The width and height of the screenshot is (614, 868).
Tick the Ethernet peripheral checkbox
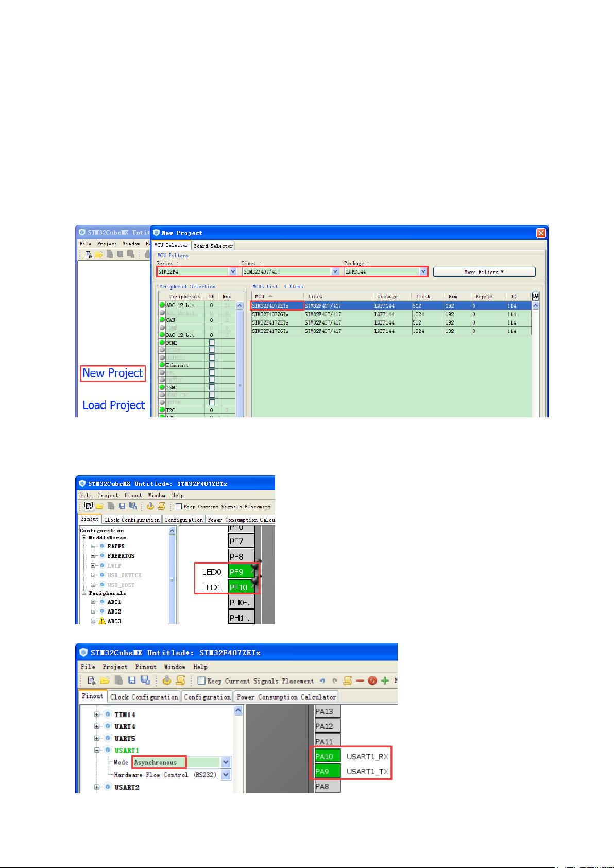tap(212, 365)
